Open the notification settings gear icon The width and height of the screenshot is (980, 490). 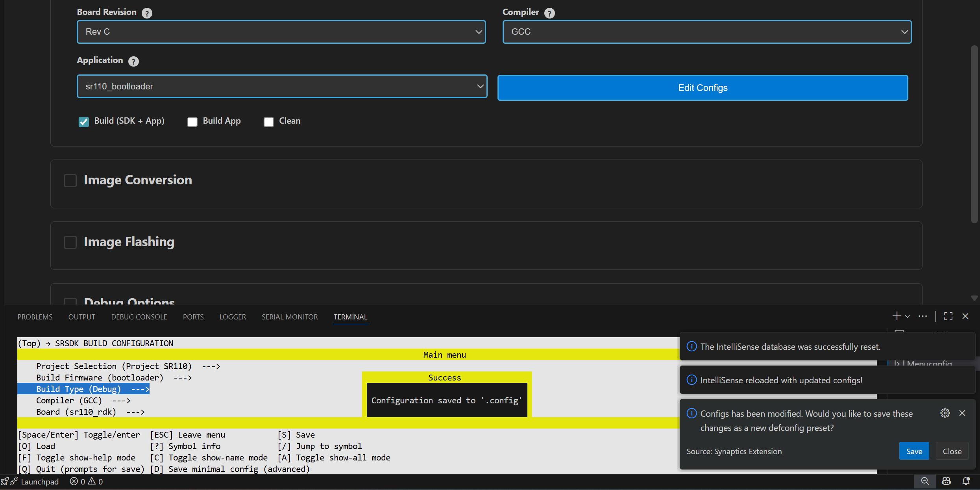[945, 413]
